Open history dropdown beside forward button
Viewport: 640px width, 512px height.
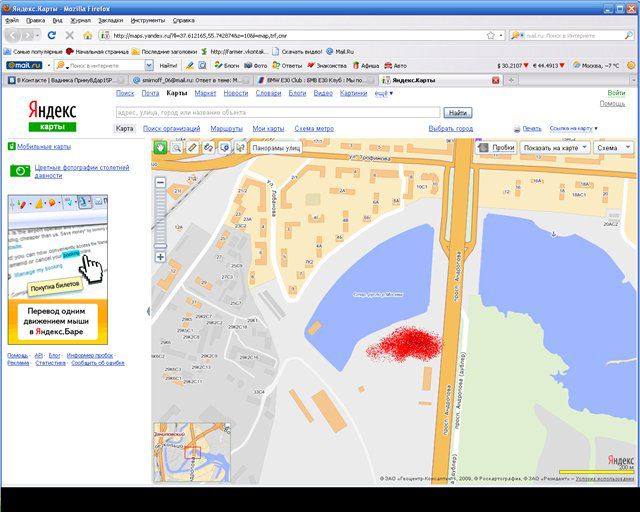click(x=38, y=36)
